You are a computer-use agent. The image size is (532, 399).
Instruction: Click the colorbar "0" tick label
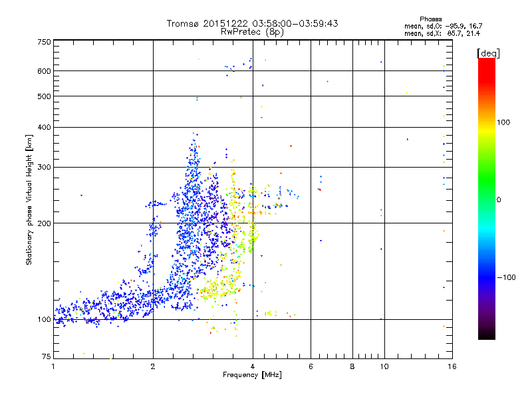(x=499, y=200)
